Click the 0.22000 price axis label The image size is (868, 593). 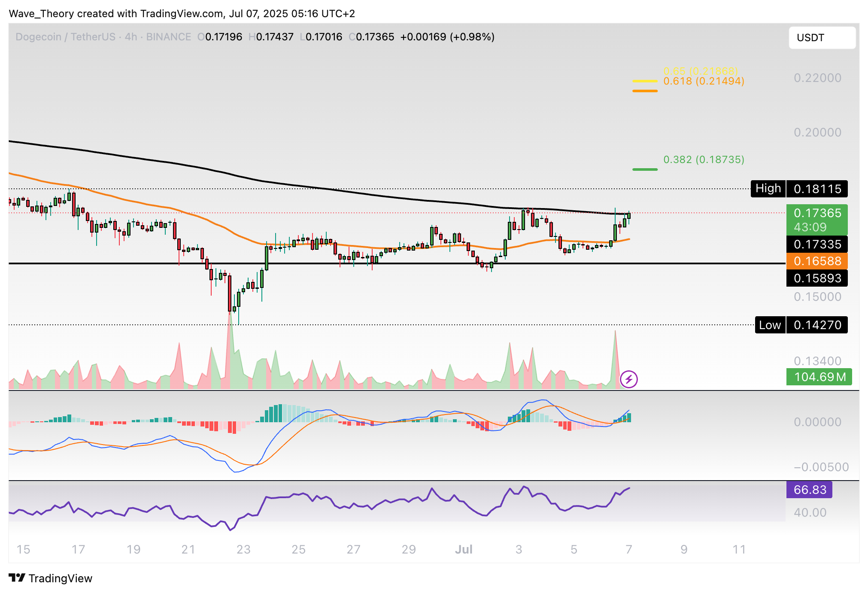(x=817, y=78)
